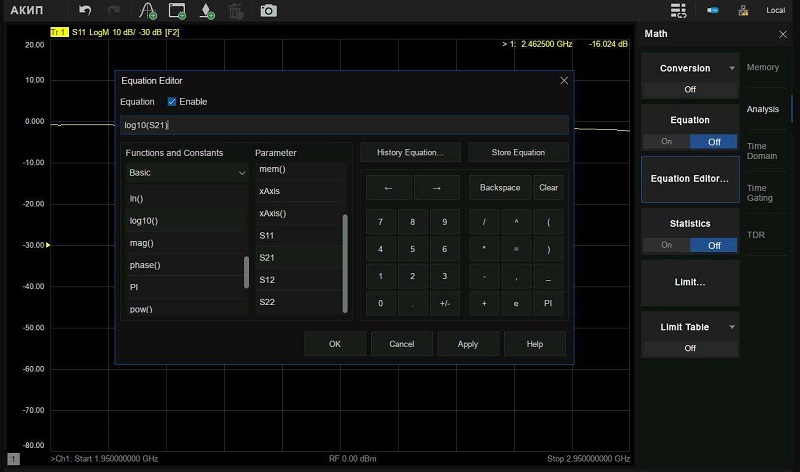Click the add window icon
The height and width of the screenshot is (472, 800).
click(177, 11)
